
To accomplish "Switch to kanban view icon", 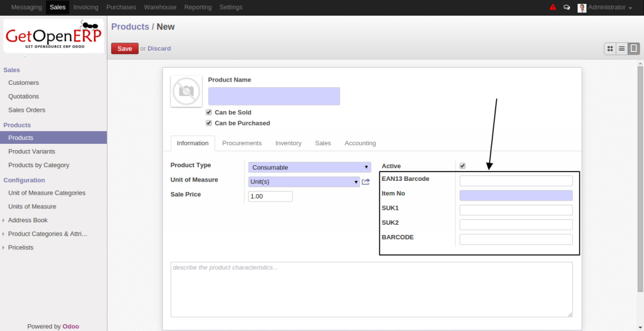I will (609, 48).
